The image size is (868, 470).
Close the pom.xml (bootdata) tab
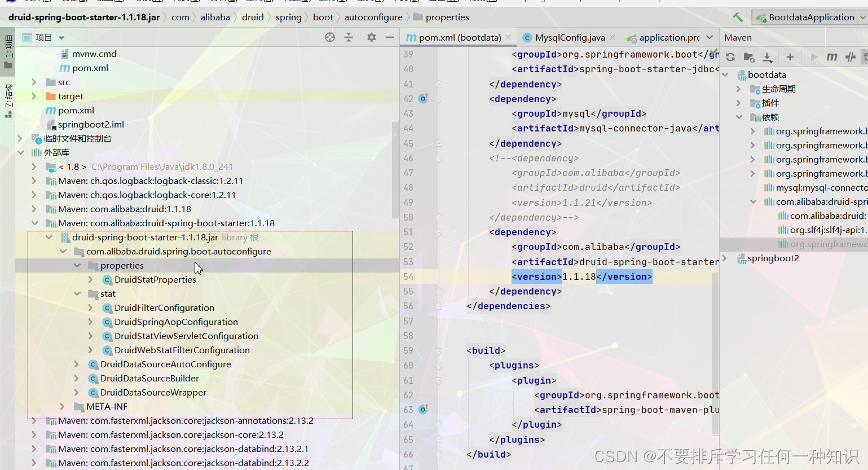508,37
